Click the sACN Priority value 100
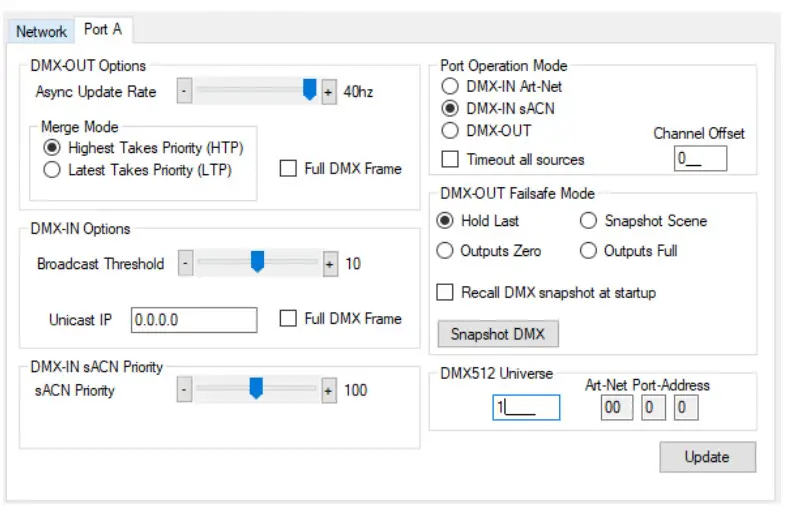The width and height of the screenshot is (802, 518). [355, 391]
